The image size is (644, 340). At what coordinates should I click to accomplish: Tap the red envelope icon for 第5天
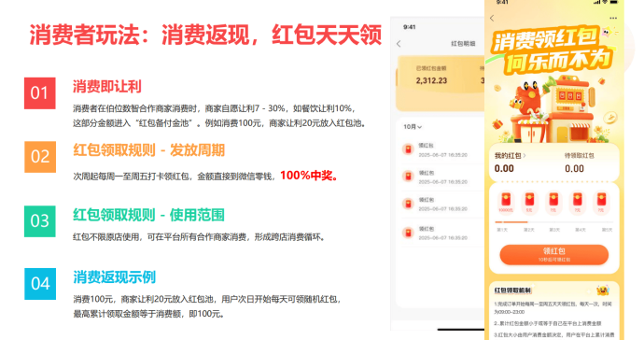pos(601,199)
